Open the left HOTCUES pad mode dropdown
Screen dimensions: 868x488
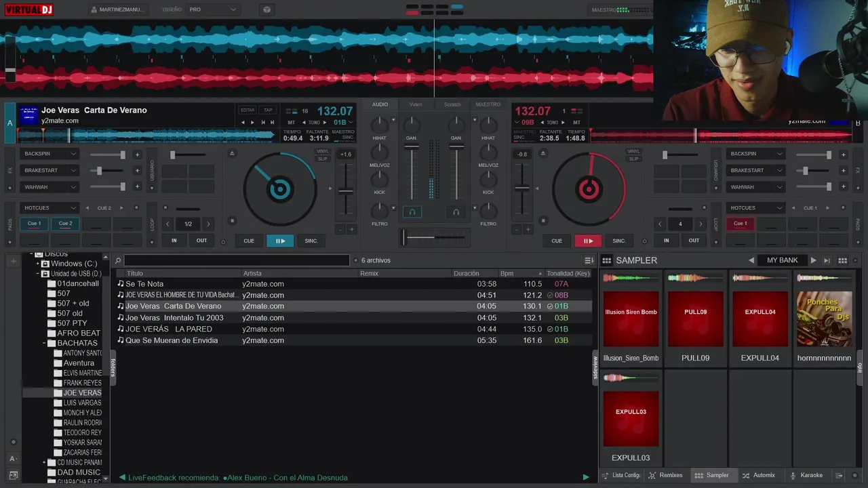50,208
